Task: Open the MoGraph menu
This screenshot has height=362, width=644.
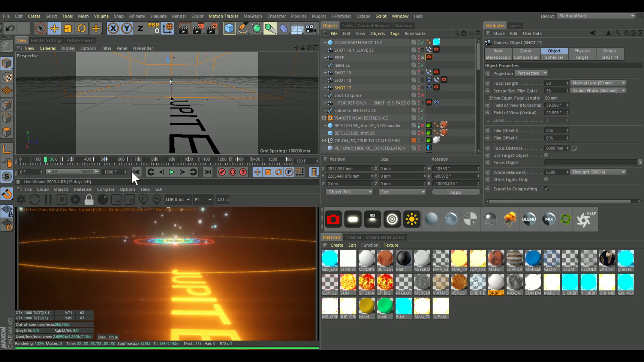Action: coord(252,16)
